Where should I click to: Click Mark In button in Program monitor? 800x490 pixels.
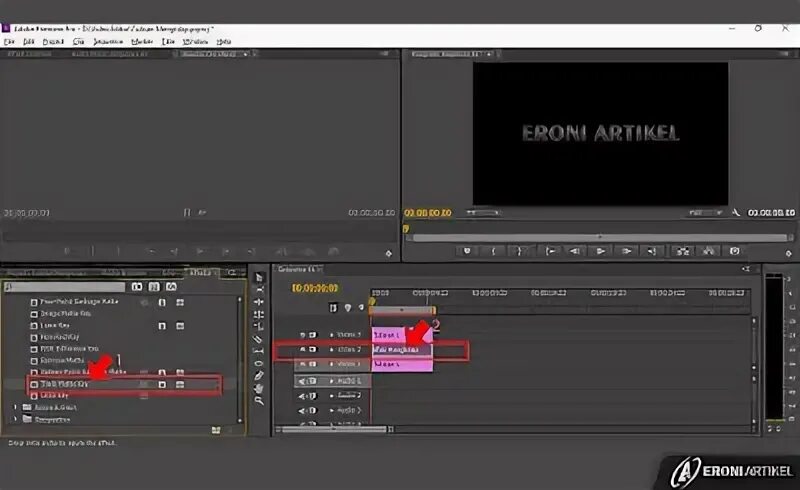[x=493, y=251]
